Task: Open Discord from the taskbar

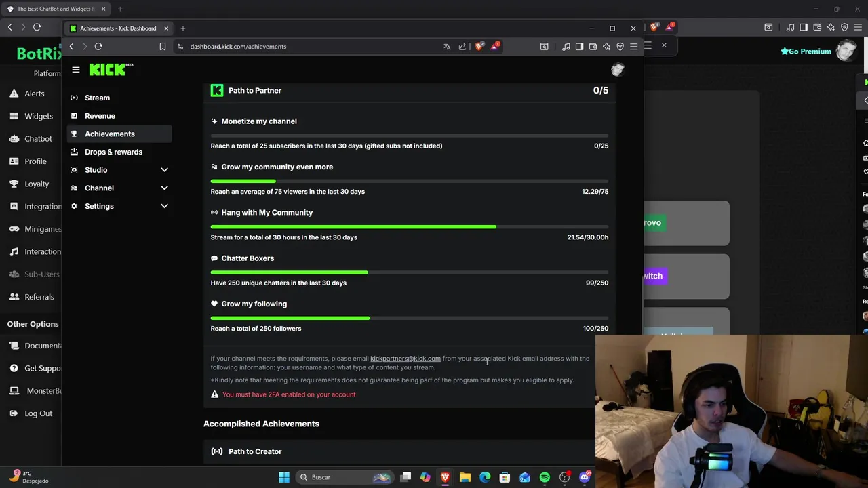Action: click(x=585, y=477)
